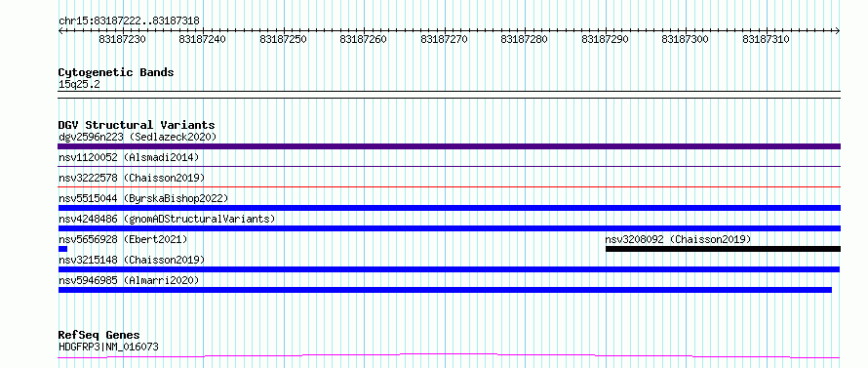The height and width of the screenshot is (368, 868).
Task: Click the thin red nsv3222578 variant line
Action: click(449, 187)
